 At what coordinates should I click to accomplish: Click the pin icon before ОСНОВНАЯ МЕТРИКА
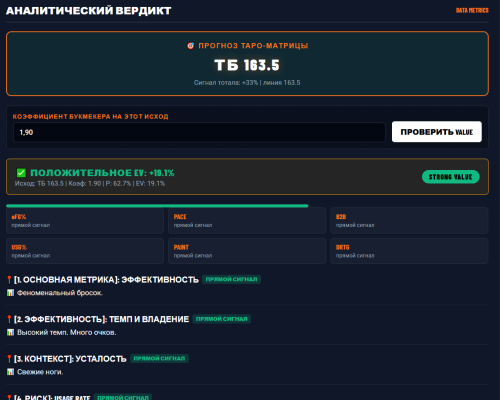pyautogui.click(x=9, y=280)
